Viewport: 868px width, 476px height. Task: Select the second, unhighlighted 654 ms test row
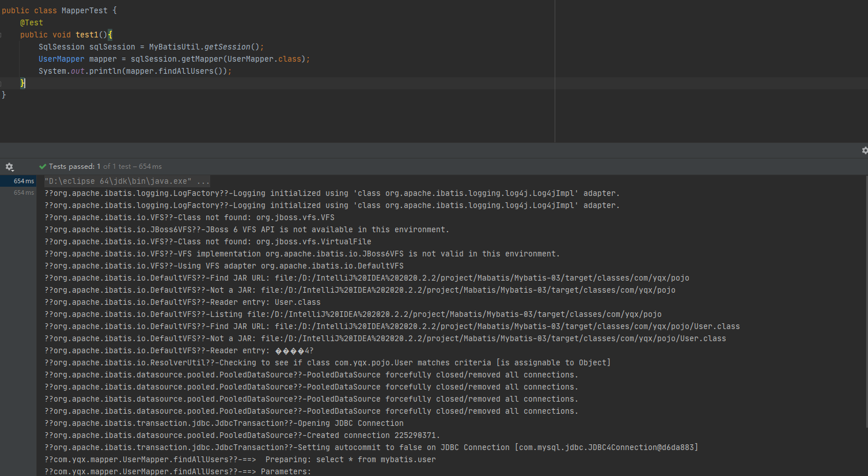click(x=18, y=193)
